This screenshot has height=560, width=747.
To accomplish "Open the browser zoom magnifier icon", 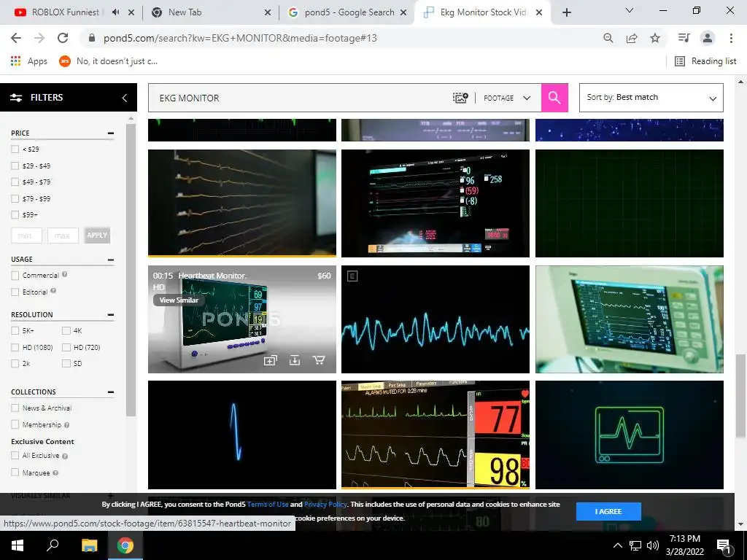I will 608,38.
